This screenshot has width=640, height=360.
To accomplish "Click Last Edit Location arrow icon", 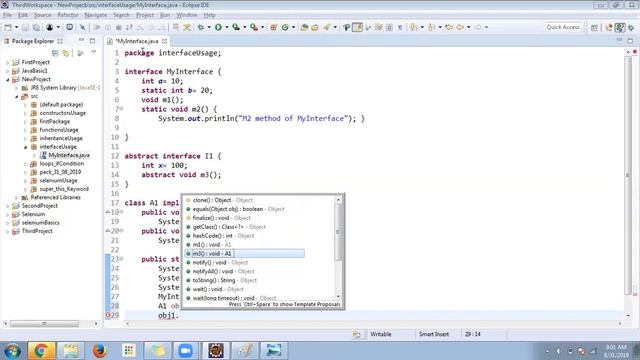I will coord(449,27).
